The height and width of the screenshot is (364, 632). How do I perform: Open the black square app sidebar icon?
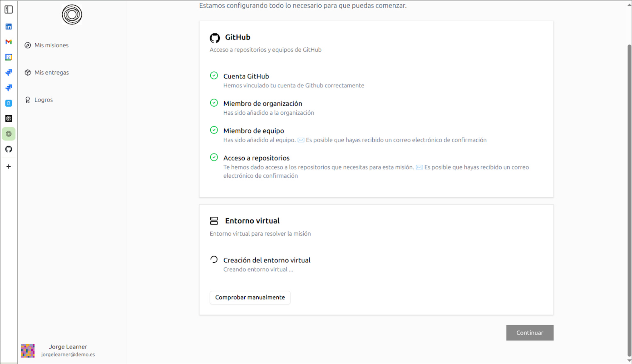click(8, 118)
